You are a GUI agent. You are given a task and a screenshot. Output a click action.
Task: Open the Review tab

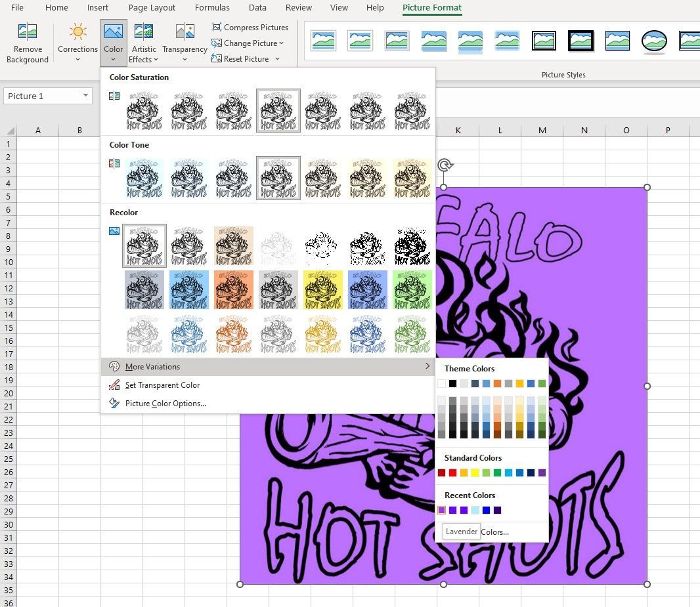point(299,8)
